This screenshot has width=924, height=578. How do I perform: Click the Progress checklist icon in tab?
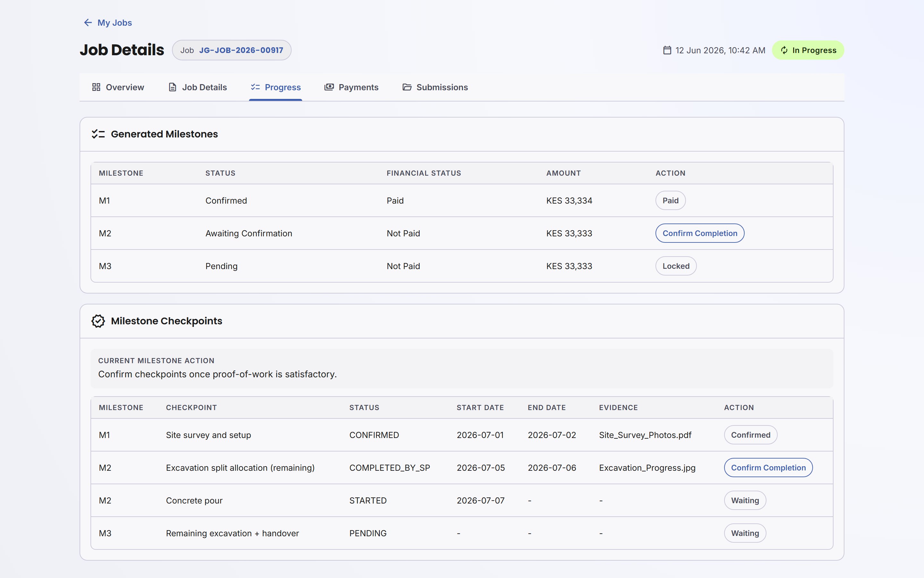click(255, 87)
